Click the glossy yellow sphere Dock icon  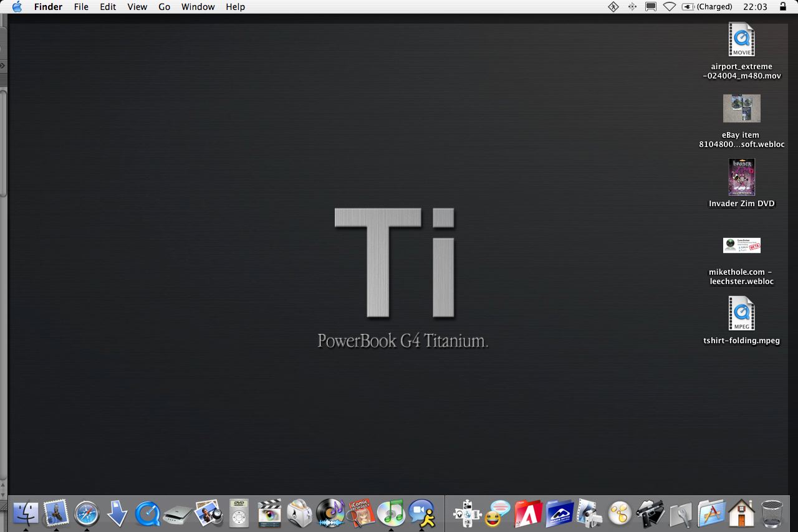pyautogui.click(x=620, y=514)
